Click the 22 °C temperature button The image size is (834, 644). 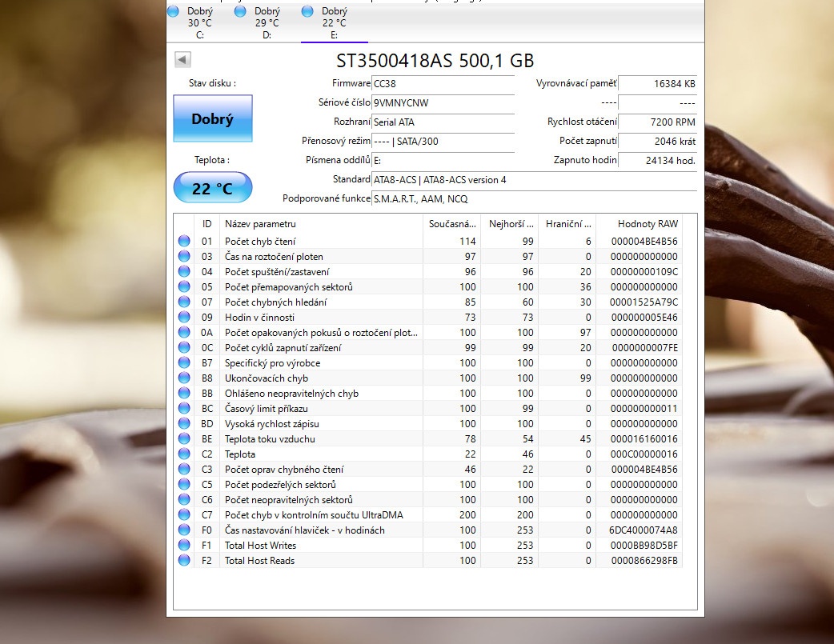[213, 188]
